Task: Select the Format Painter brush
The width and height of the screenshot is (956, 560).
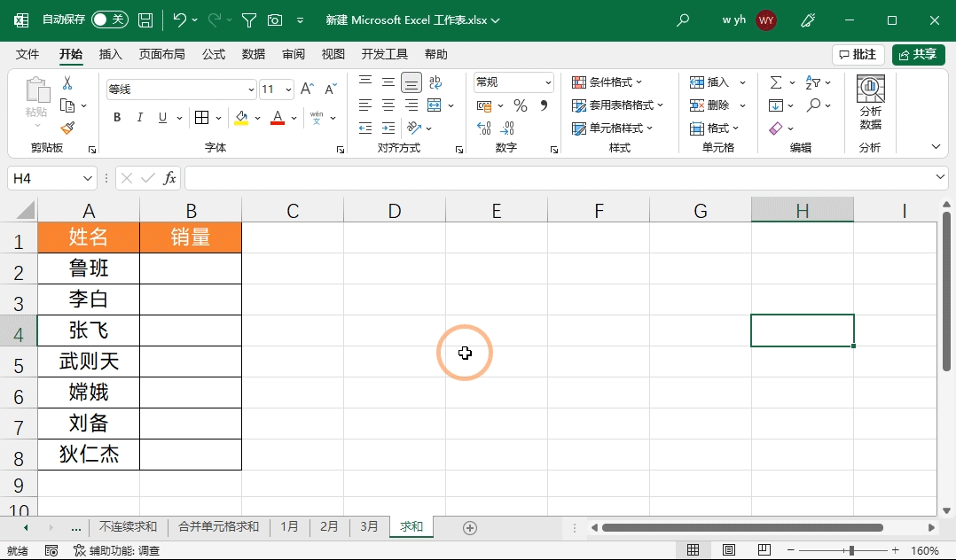Action: point(67,128)
